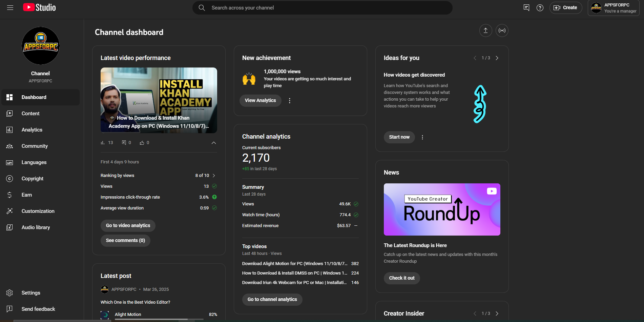Open three-dot menu beside Start now

click(x=422, y=137)
